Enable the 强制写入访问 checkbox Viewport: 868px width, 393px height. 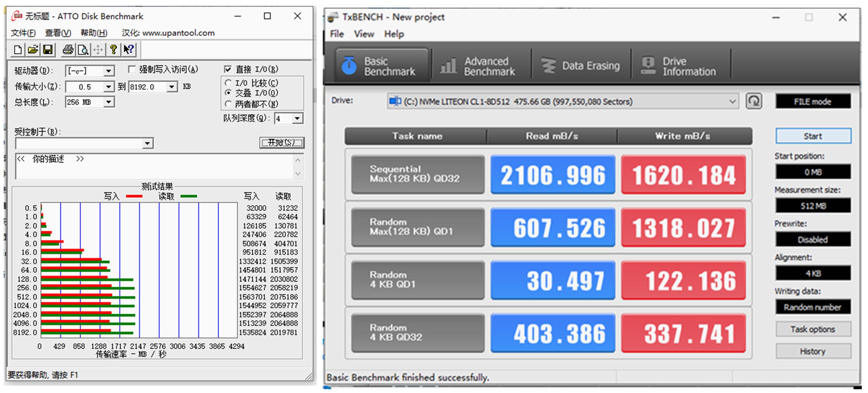coord(132,70)
